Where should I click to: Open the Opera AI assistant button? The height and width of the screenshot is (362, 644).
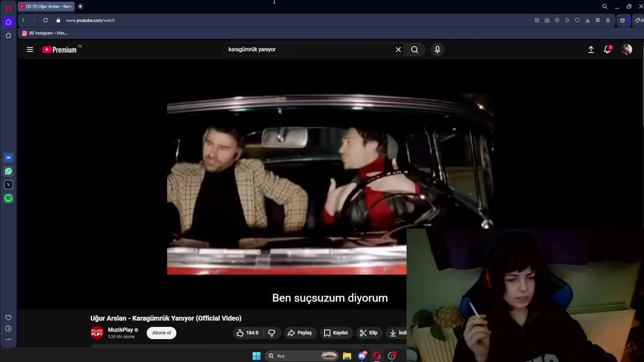pyautogui.click(x=638, y=20)
